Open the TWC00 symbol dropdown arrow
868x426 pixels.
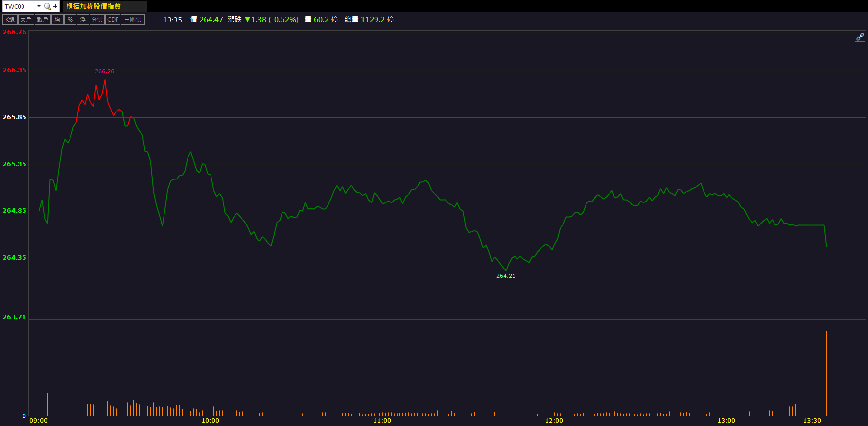coord(39,6)
